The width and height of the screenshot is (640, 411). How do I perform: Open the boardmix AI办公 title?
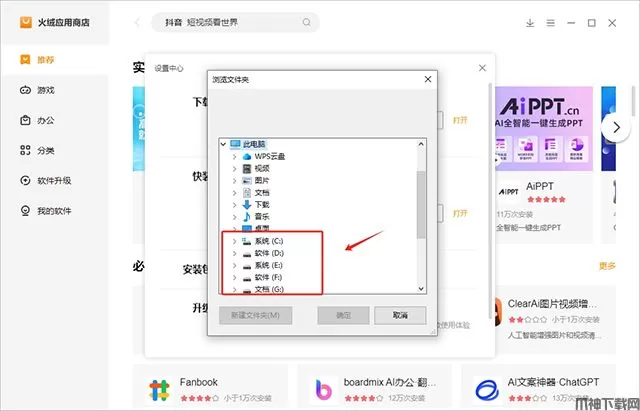point(390,382)
